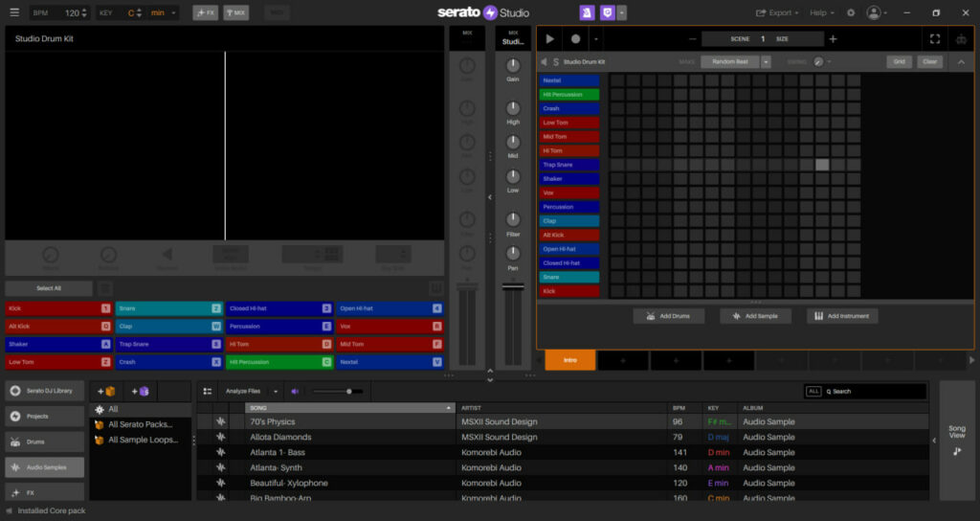
Task: Click the lit step in Trap Snare row
Action: click(822, 165)
